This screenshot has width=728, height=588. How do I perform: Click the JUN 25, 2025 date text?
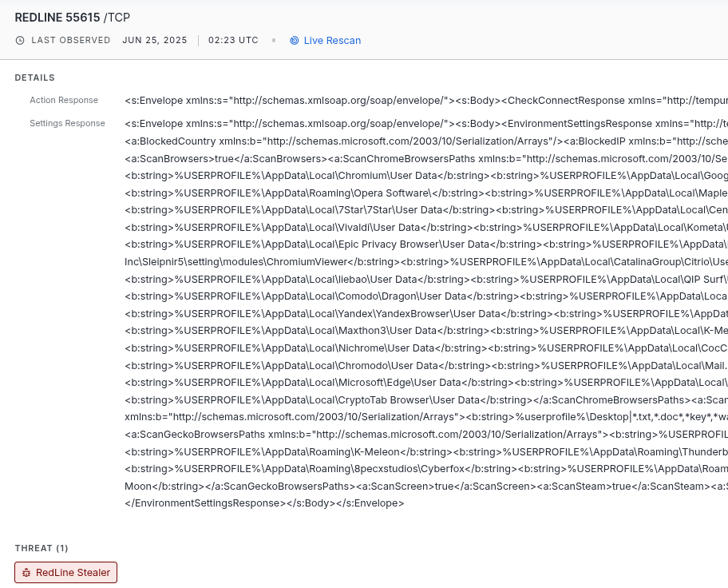(x=155, y=40)
